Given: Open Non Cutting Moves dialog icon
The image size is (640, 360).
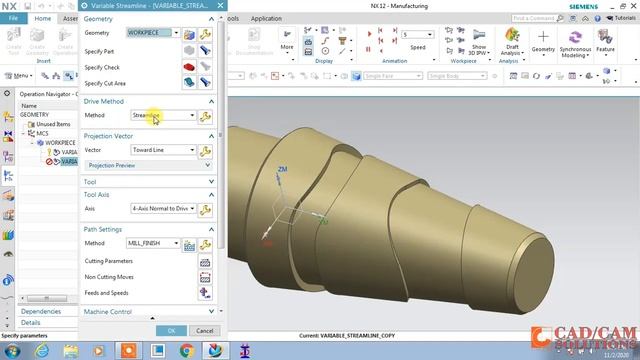Looking at the screenshot, I should point(205,278).
